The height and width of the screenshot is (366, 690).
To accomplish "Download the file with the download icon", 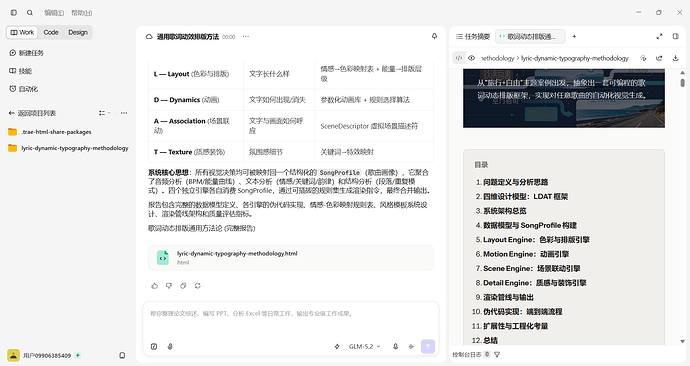I will pos(675,58).
